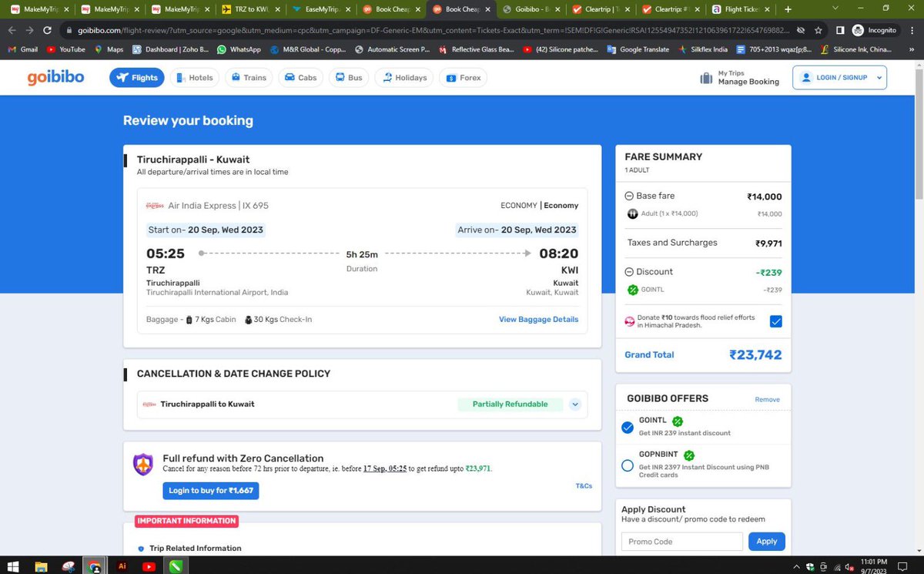Open the Bus section
The width and height of the screenshot is (924, 574).
pyautogui.click(x=349, y=78)
